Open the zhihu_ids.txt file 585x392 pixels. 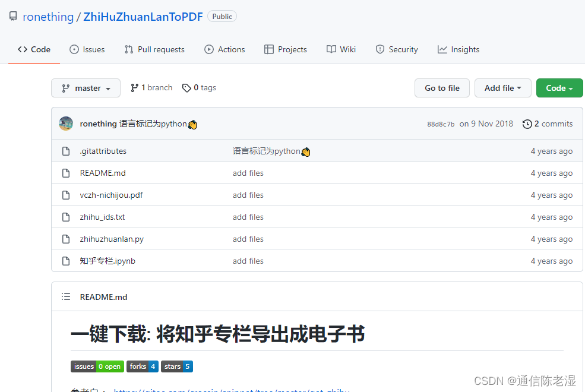click(102, 217)
